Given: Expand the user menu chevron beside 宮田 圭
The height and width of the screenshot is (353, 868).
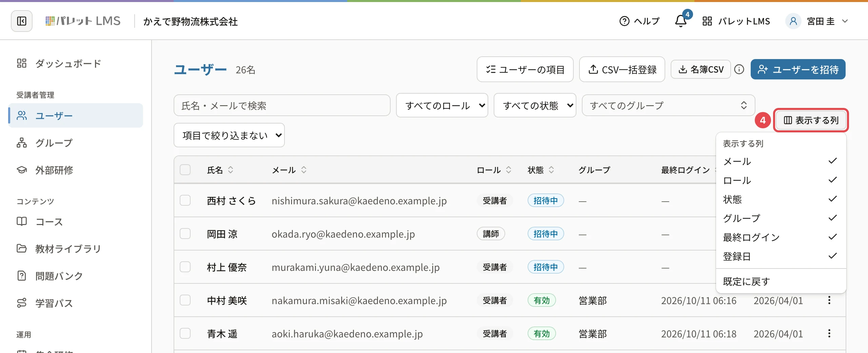Looking at the screenshot, I should point(845,21).
